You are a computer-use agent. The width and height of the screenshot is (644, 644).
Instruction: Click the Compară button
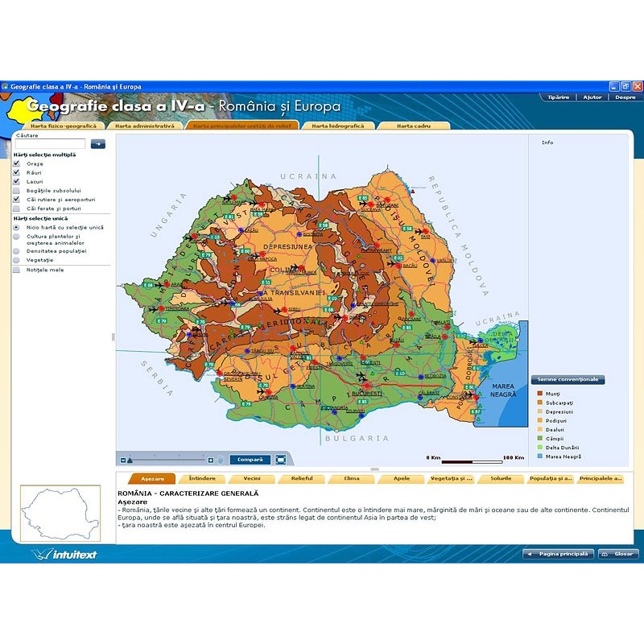(250, 460)
